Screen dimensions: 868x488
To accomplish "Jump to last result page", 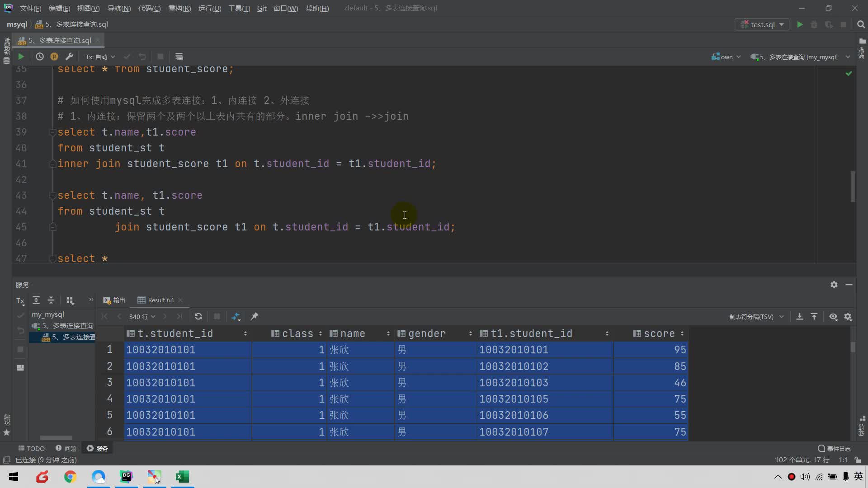I will (180, 316).
